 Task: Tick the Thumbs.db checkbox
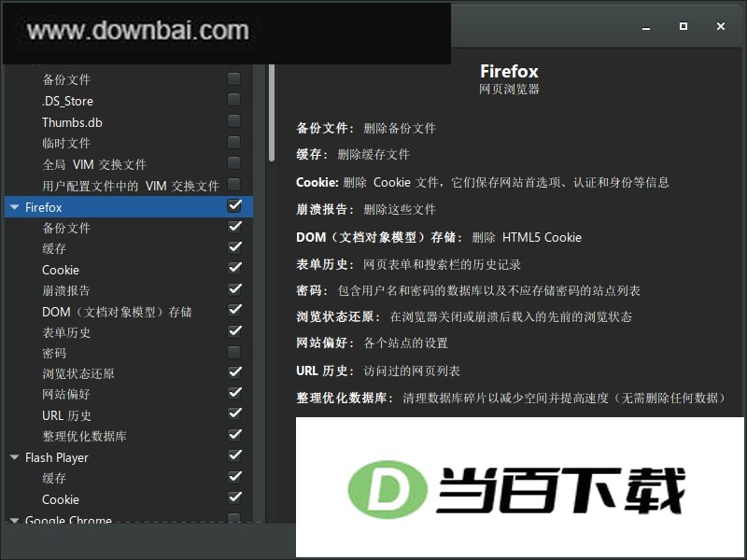tap(233, 121)
